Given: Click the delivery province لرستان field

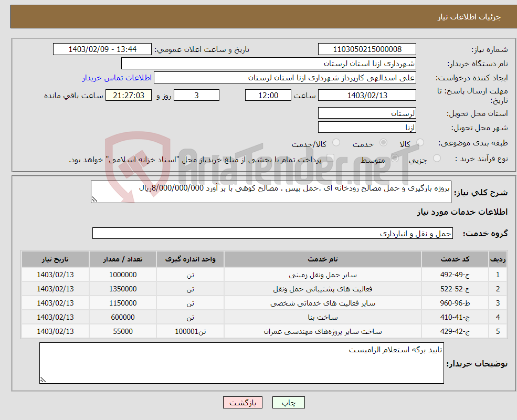Looking at the screenshot, I should click(x=367, y=113).
